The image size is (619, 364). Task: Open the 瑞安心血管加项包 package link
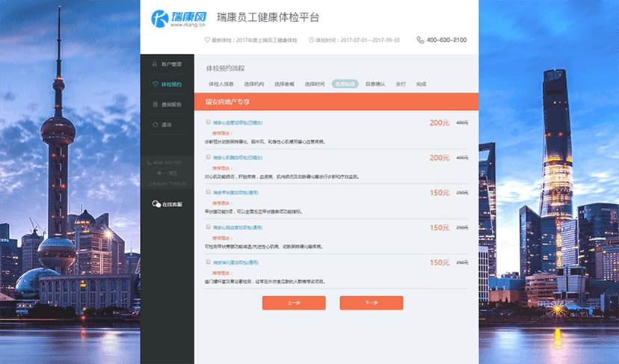[238, 122]
